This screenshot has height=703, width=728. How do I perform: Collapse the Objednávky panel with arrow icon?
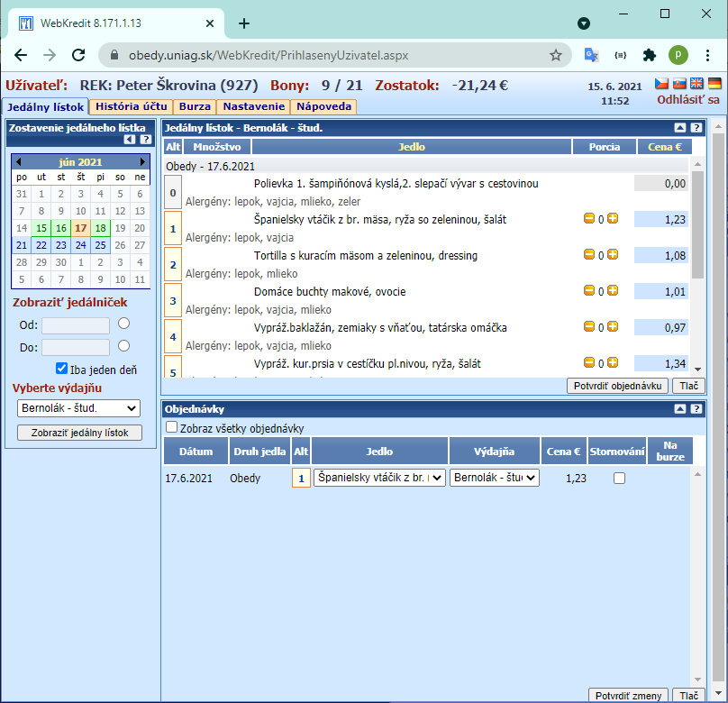(x=679, y=408)
